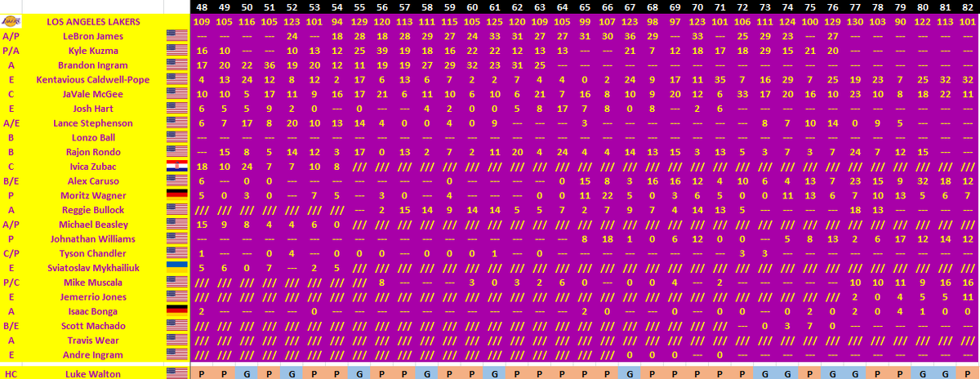This screenshot has width=980, height=379.
Task: Select the Kentavious Caldwell-Pope name cell
Action: click(x=93, y=80)
